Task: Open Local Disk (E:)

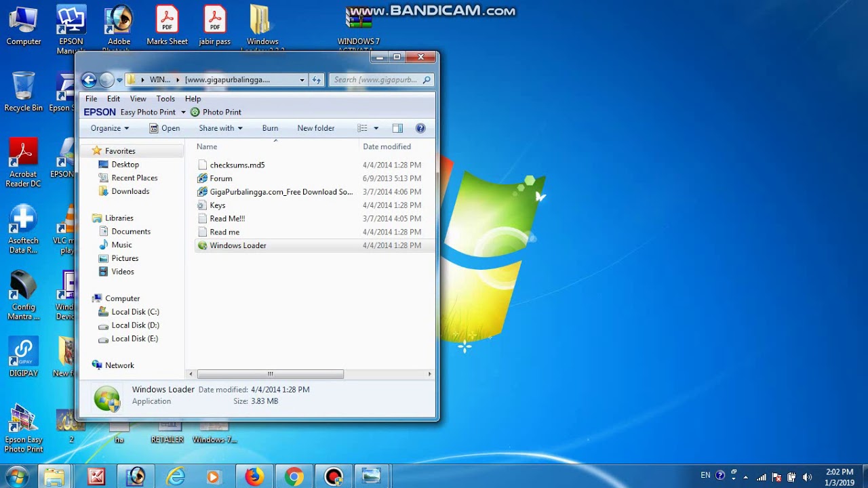Action: pos(134,339)
